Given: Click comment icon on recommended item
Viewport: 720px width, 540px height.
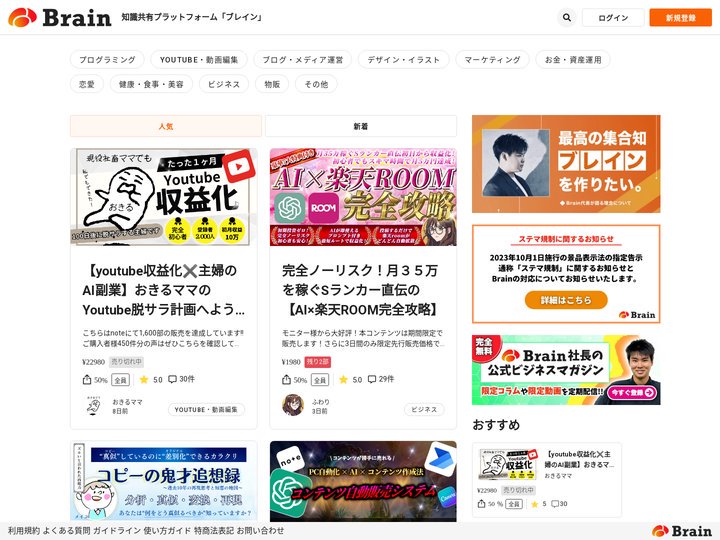Looking at the screenshot, I should 555,504.
